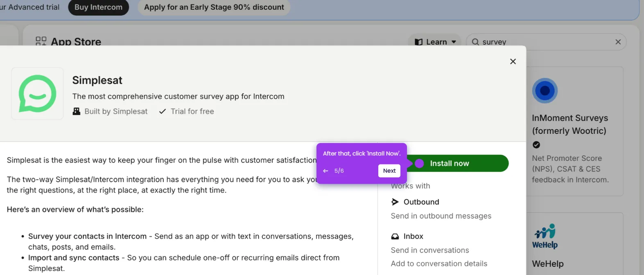
Task: Click the Inbox heading under Works with
Action: (413, 236)
